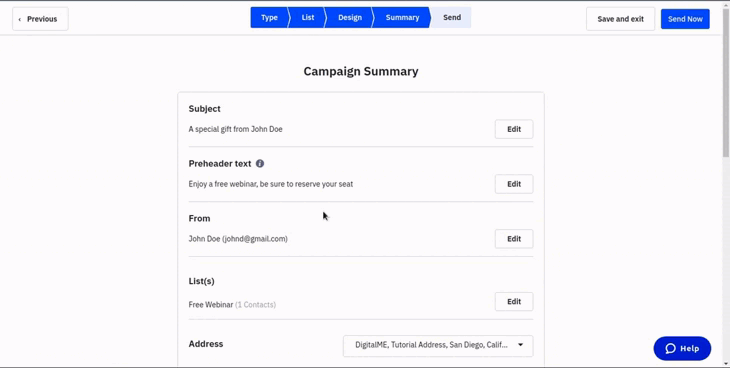Click the Send Now button
This screenshot has height=368, width=730.
point(685,19)
